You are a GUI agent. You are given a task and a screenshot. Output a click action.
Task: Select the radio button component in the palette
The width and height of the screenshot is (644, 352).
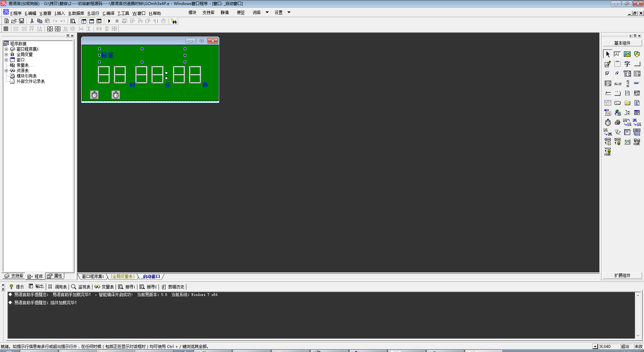[x=617, y=74]
